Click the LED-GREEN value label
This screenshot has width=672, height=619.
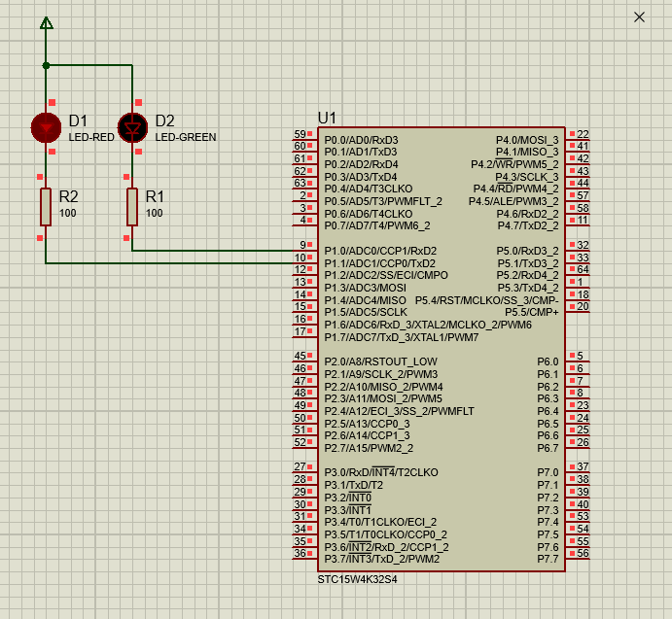[186, 137]
